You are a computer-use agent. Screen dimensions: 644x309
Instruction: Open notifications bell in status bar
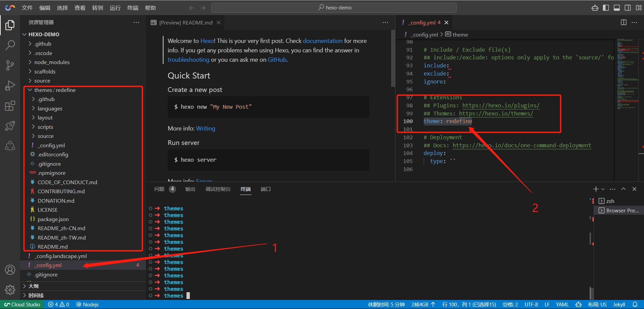tap(635, 305)
